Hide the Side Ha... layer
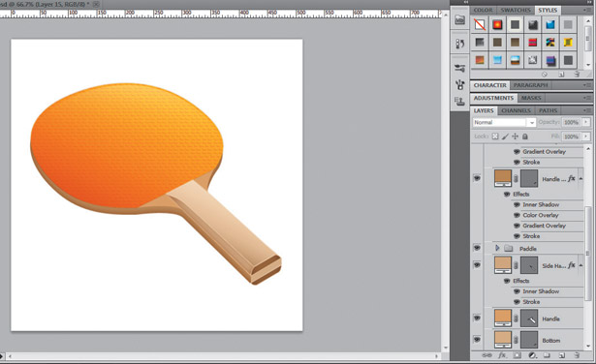 [477, 264]
